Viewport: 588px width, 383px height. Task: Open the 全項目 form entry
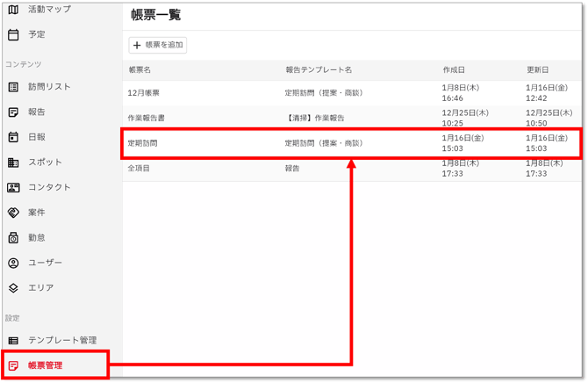point(139,168)
